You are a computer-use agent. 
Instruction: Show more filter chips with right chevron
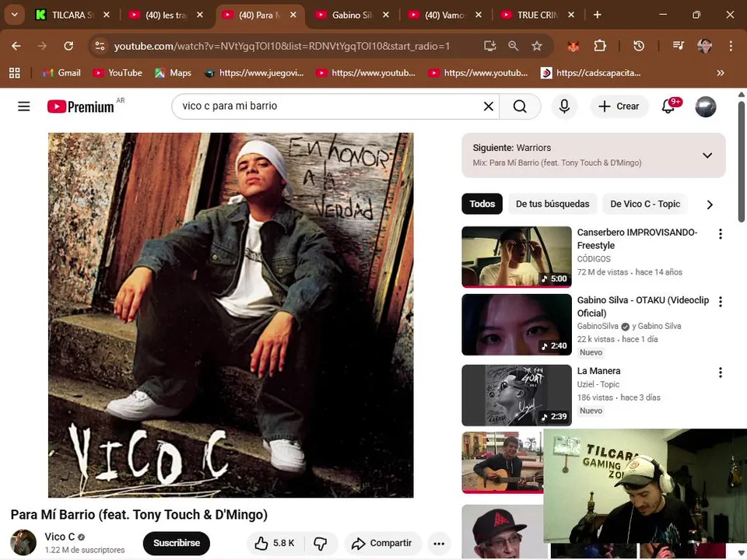(x=710, y=205)
